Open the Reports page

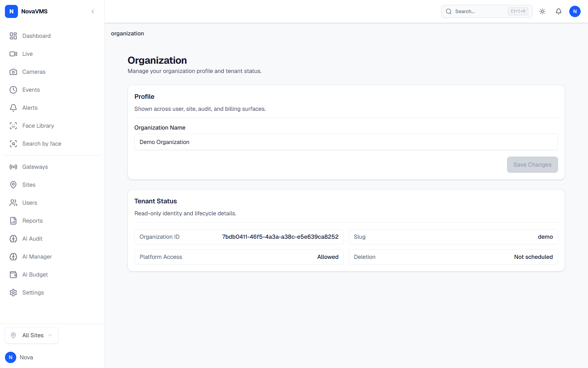(33, 221)
